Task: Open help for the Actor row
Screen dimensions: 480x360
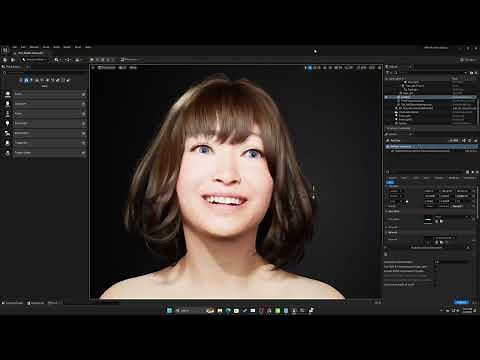Action: point(83,94)
